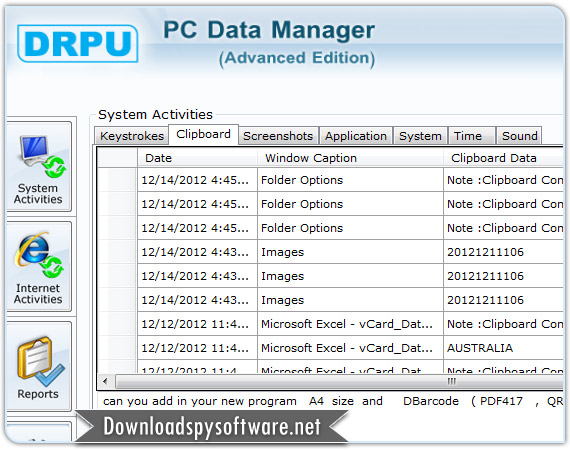Open the Sound tab

pyautogui.click(x=519, y=136)
